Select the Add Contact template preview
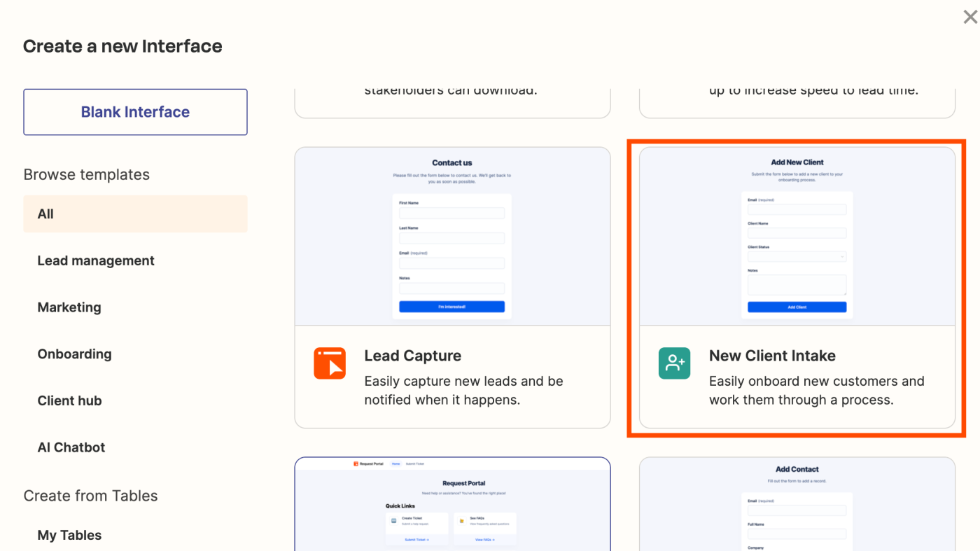 [x=797, y=504]
